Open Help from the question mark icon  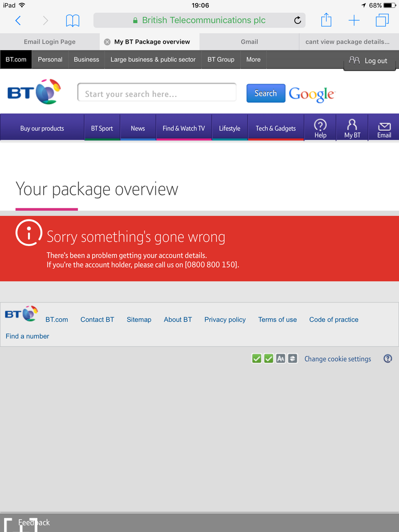(x=320, y=128)
